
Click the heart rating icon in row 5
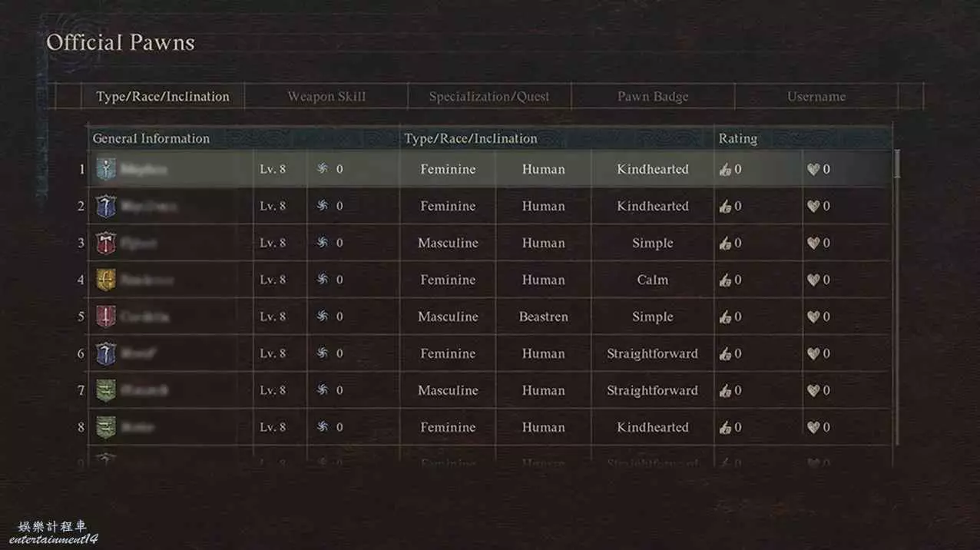pos(813,316)
